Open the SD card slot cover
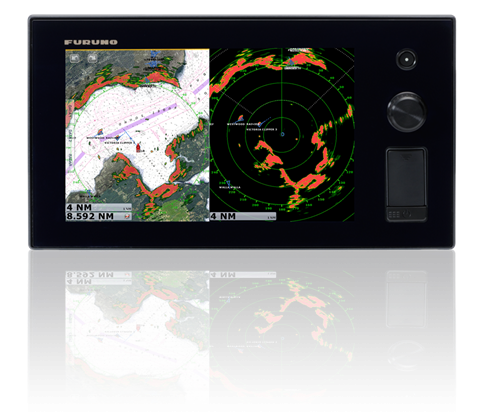Image resolution: width=489 pixels, height=412 pixels. pyautogui.click(x=406, y=178)
